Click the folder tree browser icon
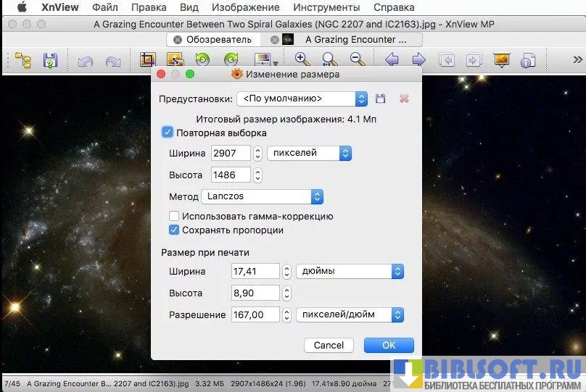The width and height of the screenshot is (586, 392). click(x=22, y=61)
